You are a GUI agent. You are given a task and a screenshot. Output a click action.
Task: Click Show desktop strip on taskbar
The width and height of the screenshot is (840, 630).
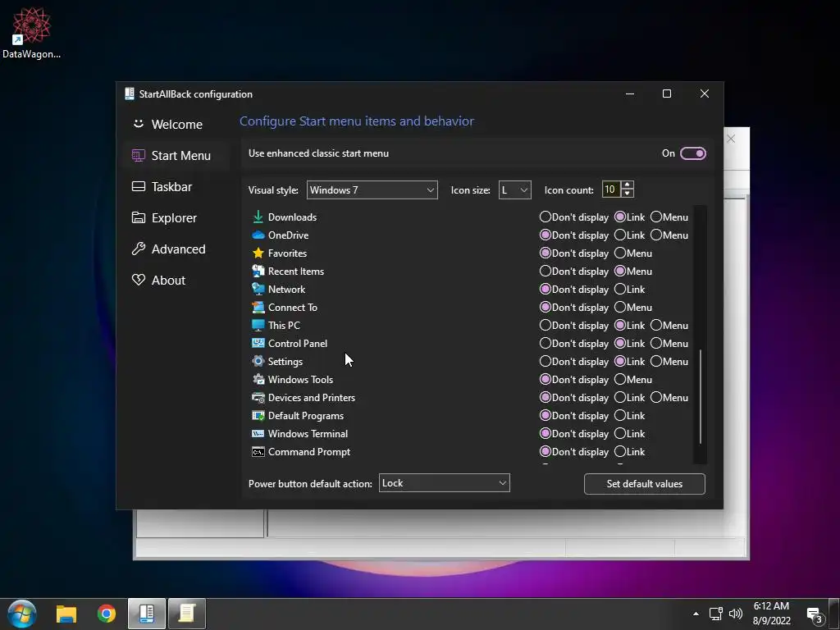pos(834,614)
